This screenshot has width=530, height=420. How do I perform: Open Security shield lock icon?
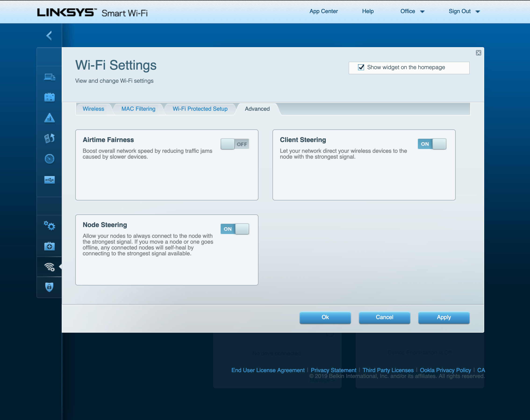(x=49, y=287)
